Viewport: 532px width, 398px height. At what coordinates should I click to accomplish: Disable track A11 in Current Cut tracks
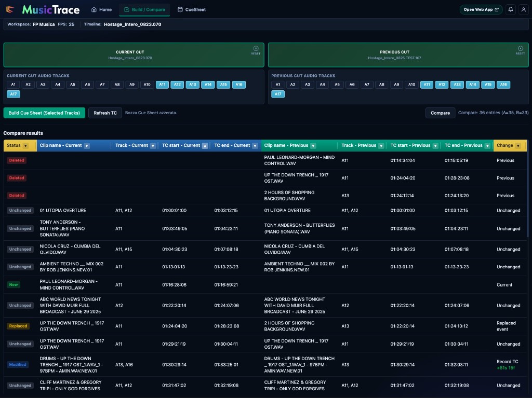click(x=162, y=85)
